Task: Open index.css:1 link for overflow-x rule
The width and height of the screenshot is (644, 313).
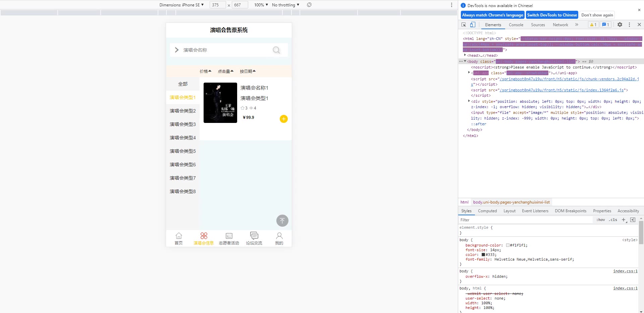Action: [625, 271]
